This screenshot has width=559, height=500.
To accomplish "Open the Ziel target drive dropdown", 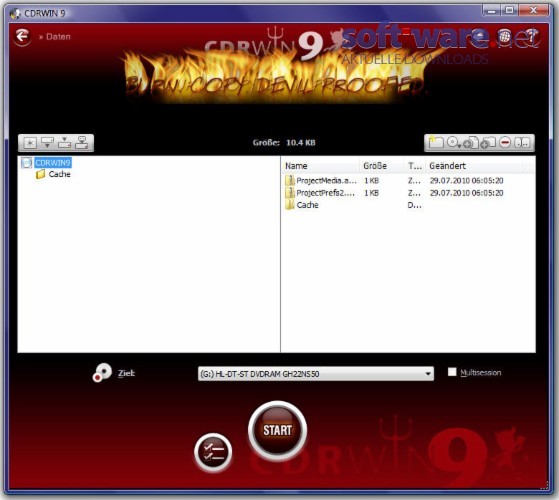I will point(316,374).
